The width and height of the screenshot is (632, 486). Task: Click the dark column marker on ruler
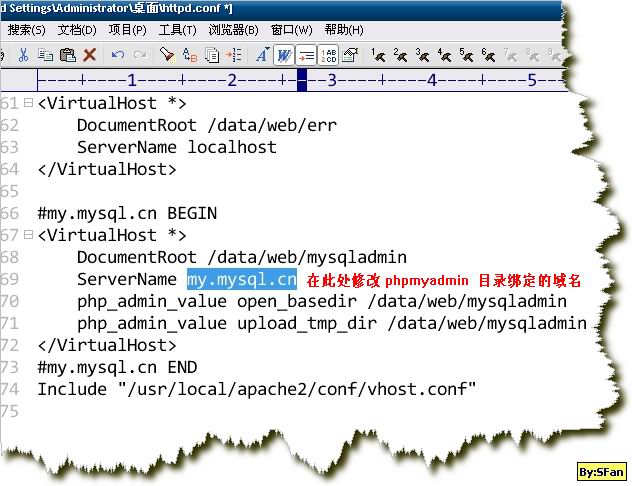click(x=302, y=80)
